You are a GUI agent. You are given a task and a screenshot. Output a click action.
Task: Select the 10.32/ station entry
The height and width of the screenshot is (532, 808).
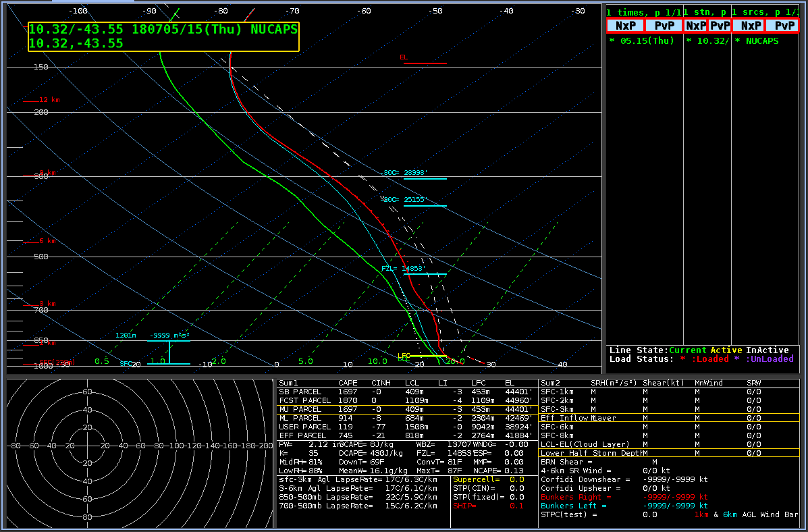click(x=707, y=41)
